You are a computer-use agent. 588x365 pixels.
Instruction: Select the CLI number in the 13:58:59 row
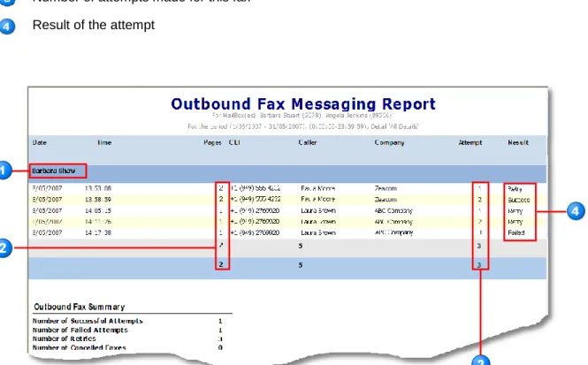point(256,199)
